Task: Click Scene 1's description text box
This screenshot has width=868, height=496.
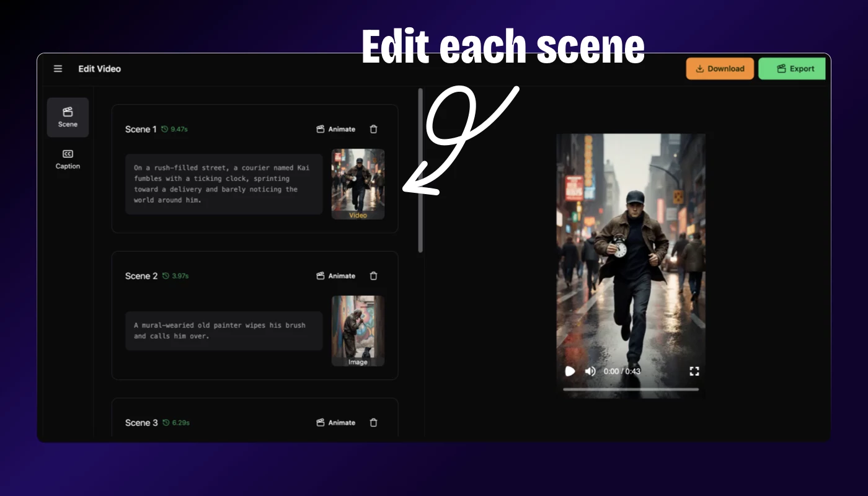Action: (x=224, y=184)
